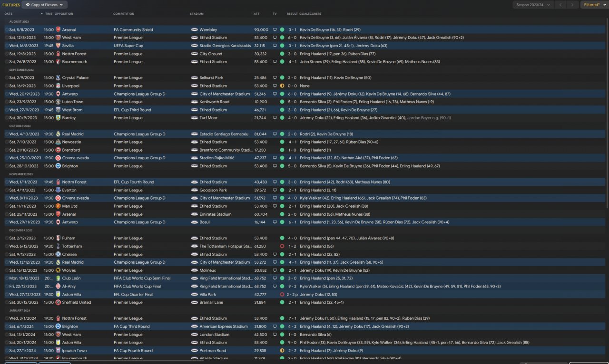
Task: Select the Brentford club badge
Action: (58, 150)
